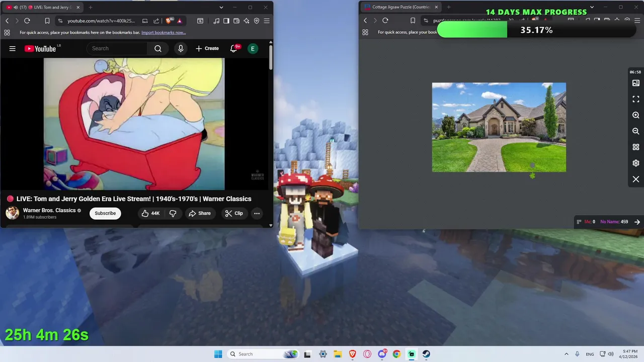Open the YouTube guide hamburger menu
The width and height of the screenshot is (644, 362).
point(13,48)
